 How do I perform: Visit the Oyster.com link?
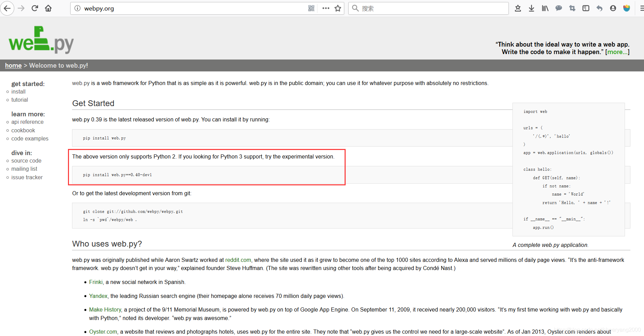[x=103, y=332]
